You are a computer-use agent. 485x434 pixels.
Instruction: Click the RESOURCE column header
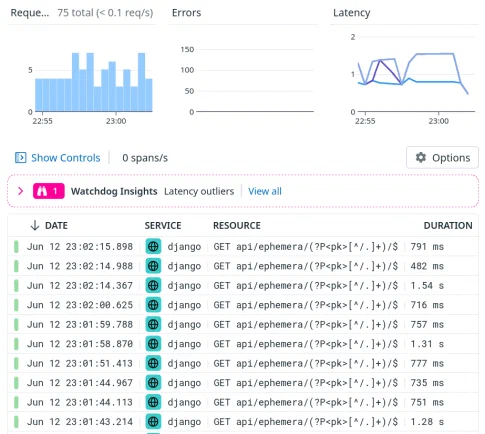pos(237,226)
